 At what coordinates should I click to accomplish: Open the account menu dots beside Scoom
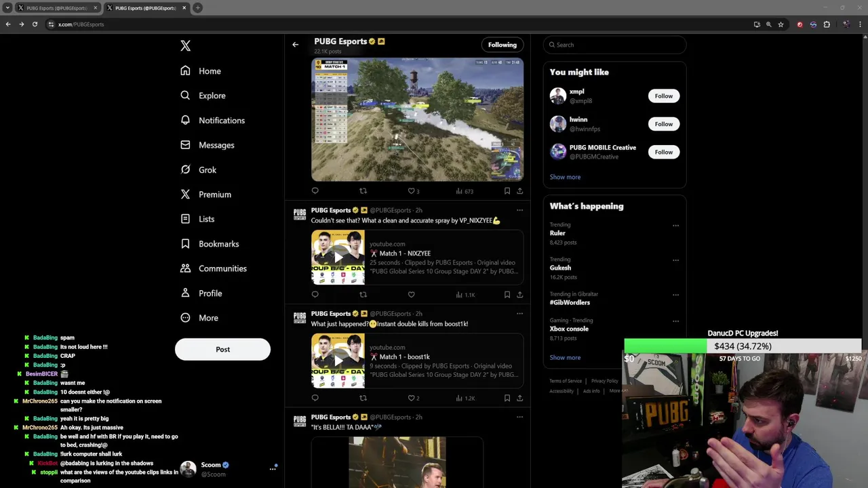pos(273,468)
